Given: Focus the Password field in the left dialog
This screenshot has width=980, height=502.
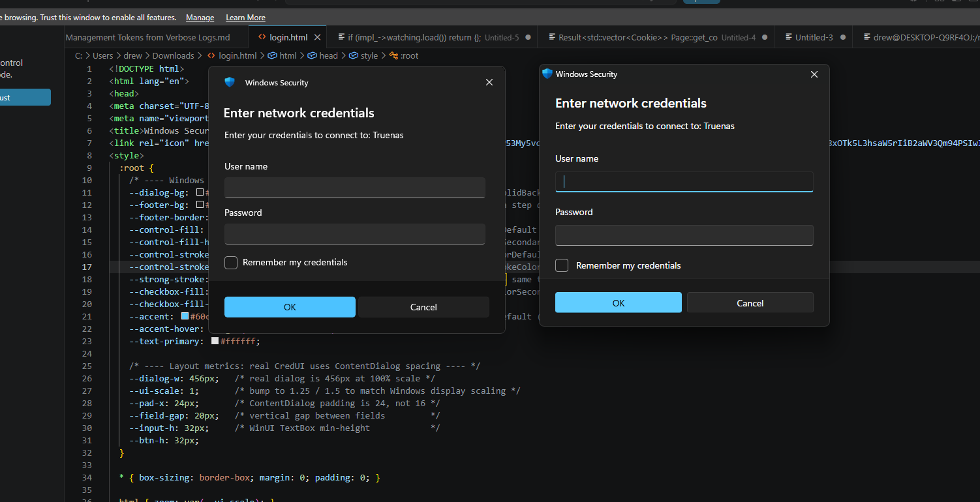Looking at the screenshot, I should point(355,234).
